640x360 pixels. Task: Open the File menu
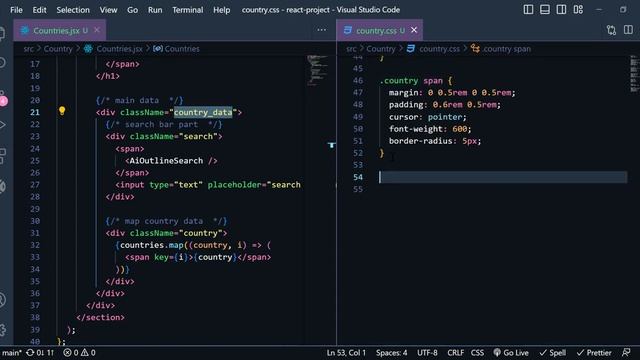pyautogui.click(x=16, y=10)
